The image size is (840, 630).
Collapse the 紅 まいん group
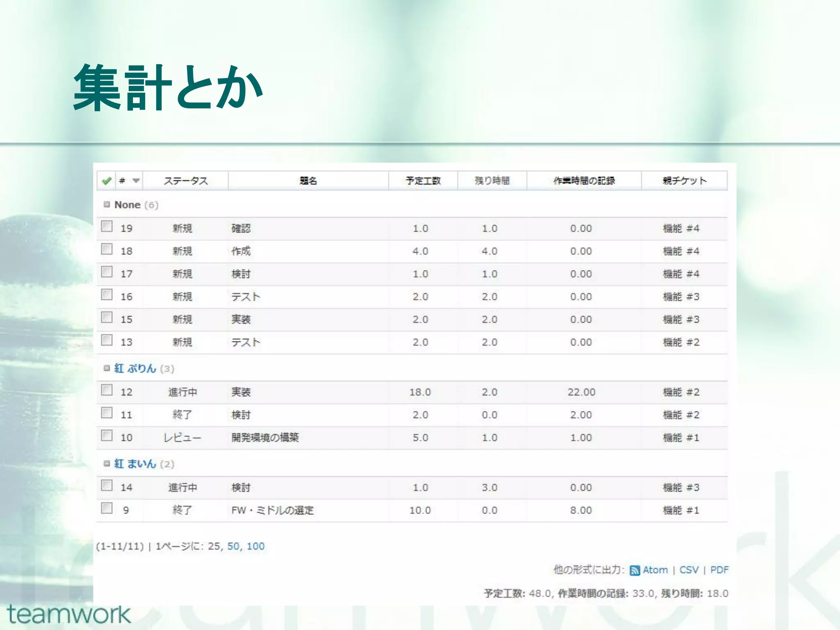tap(107, 463)
